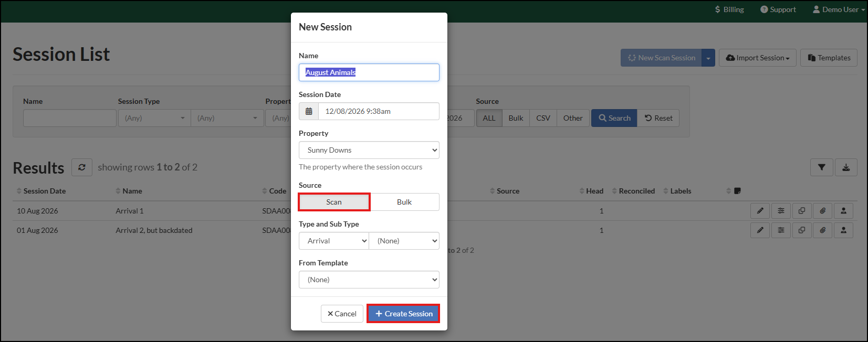Click the 'Arrival 2, but backdated' session name
868x342 pixels.
(x=154, y=230)
